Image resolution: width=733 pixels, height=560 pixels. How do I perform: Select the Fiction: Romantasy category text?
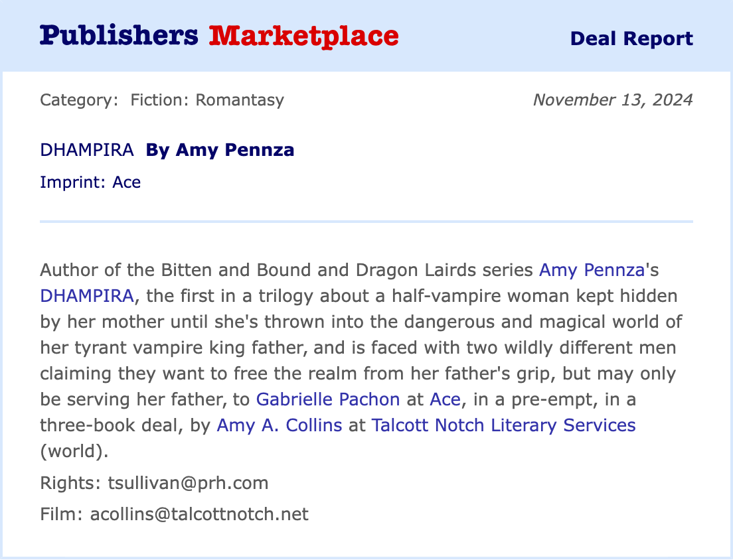pyautogui.click(x=207, y=100)
